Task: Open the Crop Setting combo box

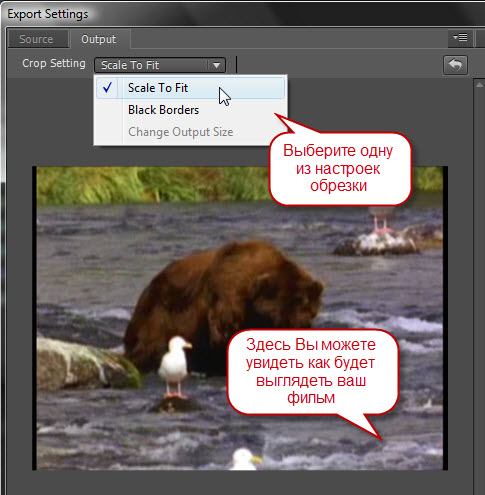Action: point(160,65)
